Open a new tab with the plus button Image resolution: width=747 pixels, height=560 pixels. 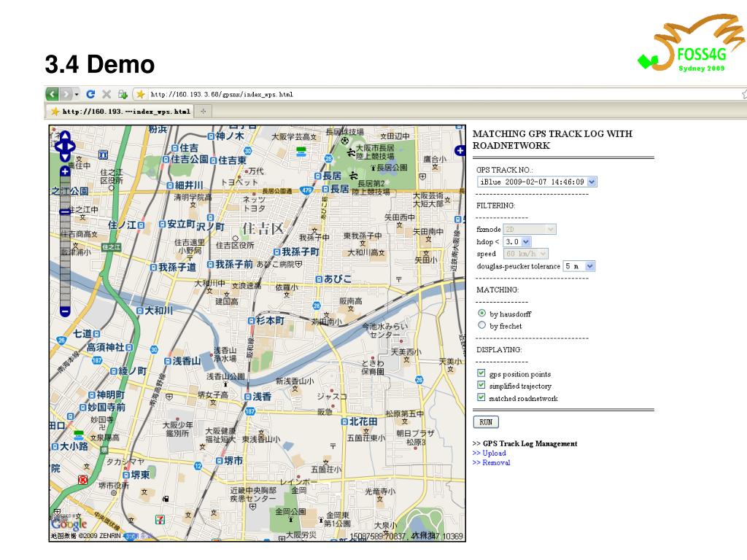204,112
